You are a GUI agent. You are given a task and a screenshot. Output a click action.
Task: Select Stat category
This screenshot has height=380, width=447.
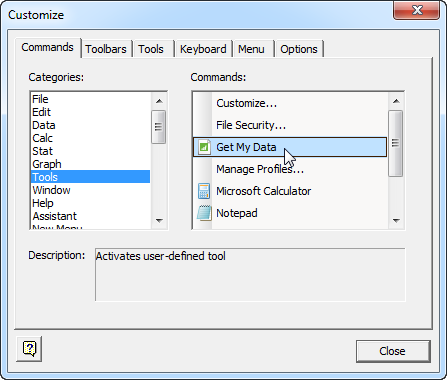pos(90,151)
